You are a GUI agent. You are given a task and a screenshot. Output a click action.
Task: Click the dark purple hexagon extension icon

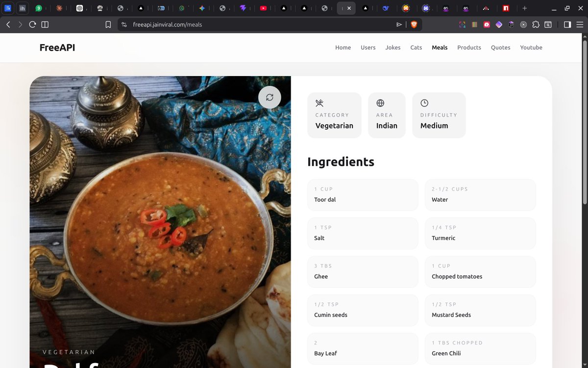(511, 25)
